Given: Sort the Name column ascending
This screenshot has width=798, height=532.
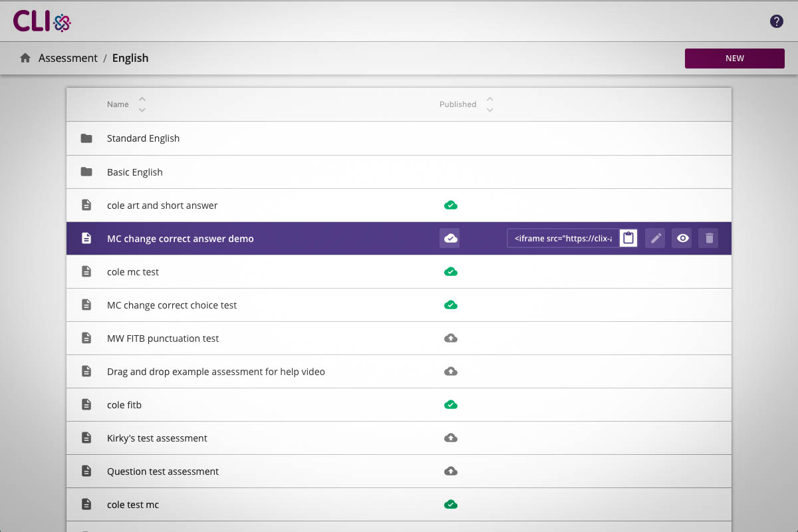Looking at the screenshot, I should click(142, 99).
